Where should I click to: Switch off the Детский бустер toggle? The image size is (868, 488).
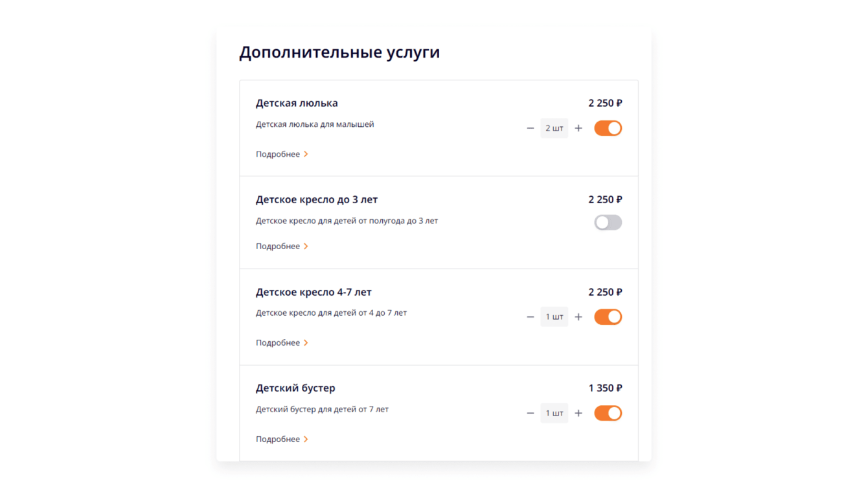tap(608, 414)
